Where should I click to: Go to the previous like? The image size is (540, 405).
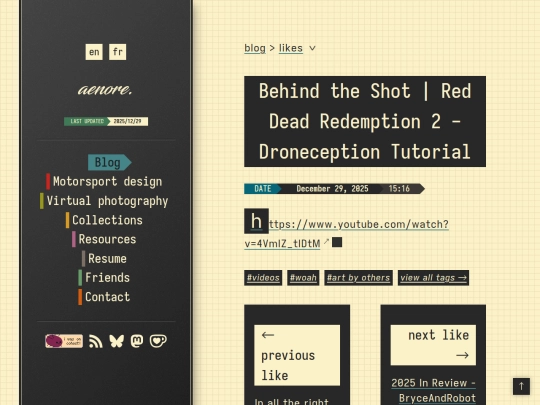[x=297, y=355]
